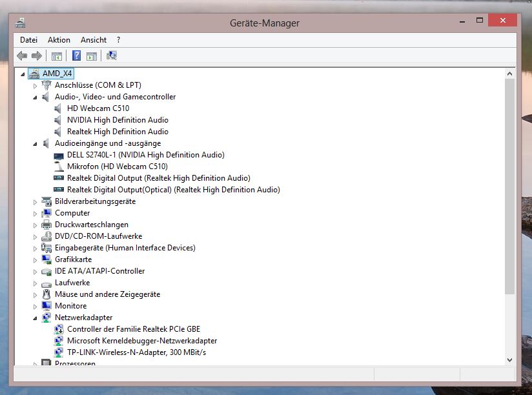Click the icon beside Eingabegeräte (Human Interface Devices)
Image resolution: width=532 pixels, height=395 pixels.
(x=46, y=248)
